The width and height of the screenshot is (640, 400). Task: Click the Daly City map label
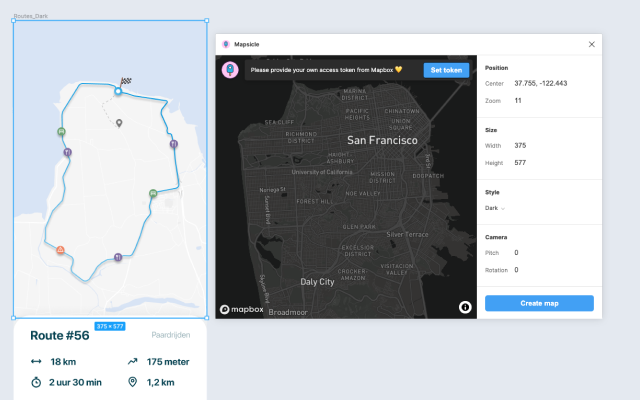[317, 282]
